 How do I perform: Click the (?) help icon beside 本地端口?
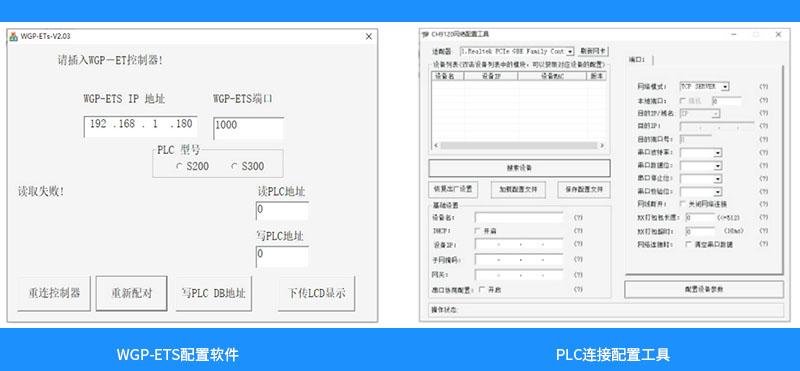[763, 101]
